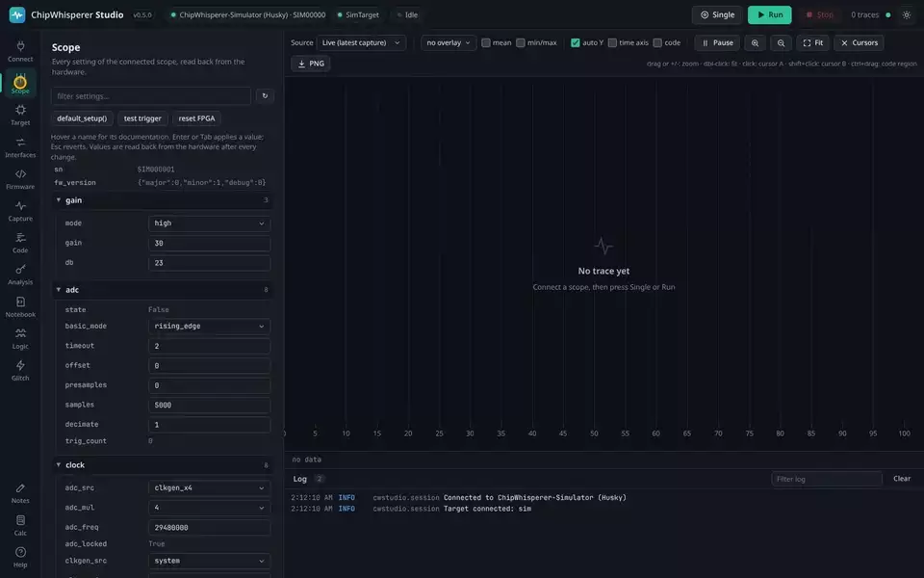Collapse the adc settings group

coord(162,290)
